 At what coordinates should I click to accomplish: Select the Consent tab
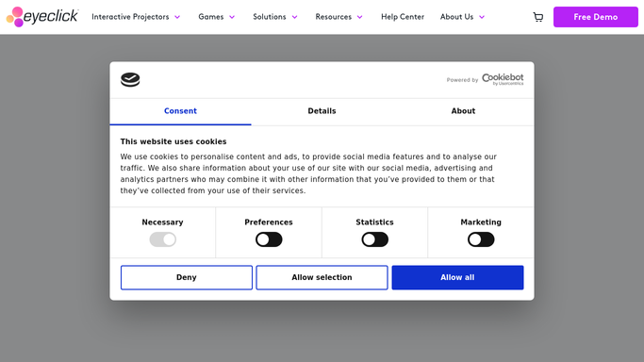180,111
